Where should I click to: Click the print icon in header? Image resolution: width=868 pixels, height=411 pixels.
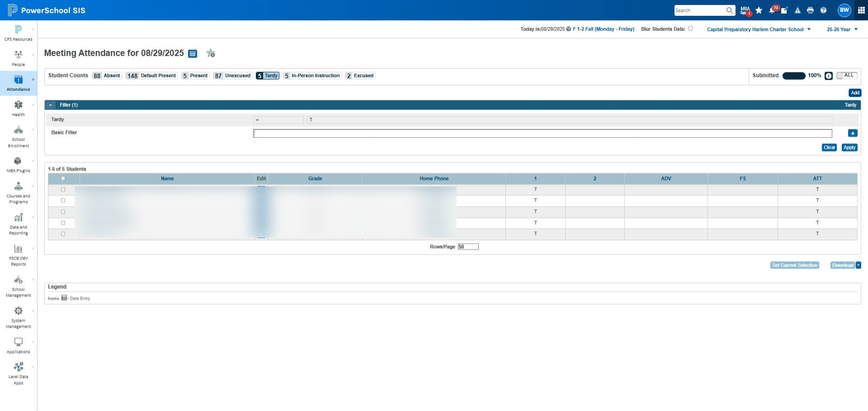(810, 10)
